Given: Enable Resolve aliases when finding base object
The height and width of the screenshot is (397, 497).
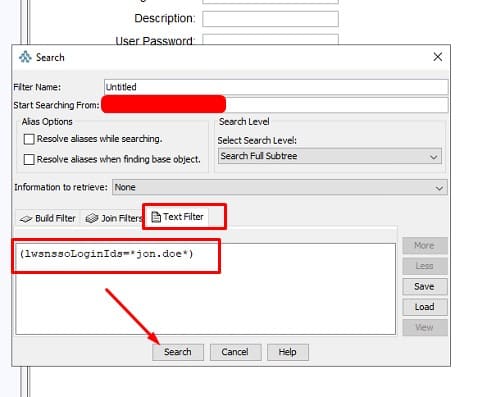Looking at the screenshot, I should point(29,159).
